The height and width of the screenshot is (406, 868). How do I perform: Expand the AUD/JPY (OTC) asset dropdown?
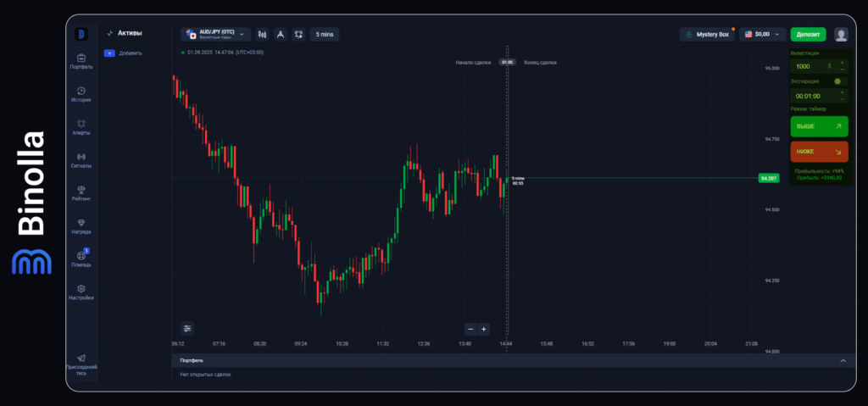pyautogui.click(x=216, y=34)
